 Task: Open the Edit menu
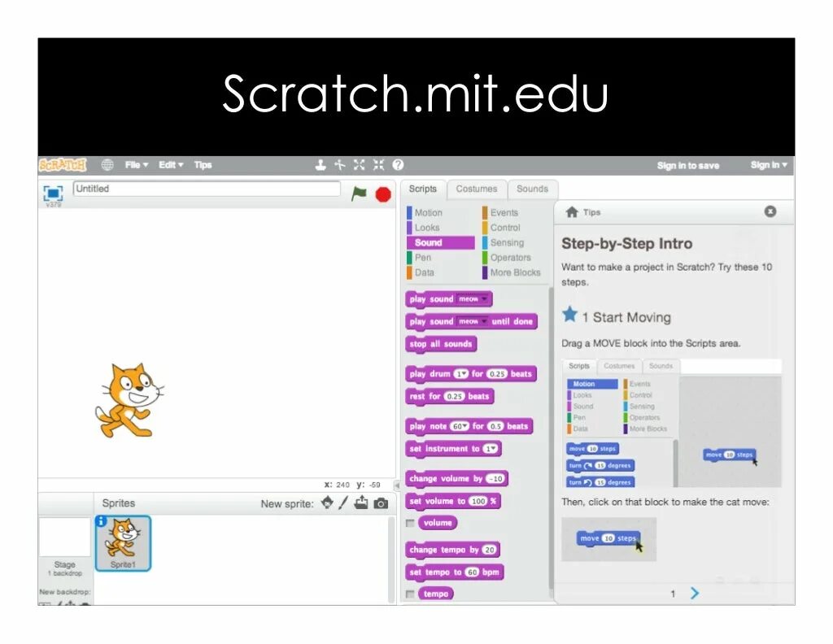coord(171,165)
